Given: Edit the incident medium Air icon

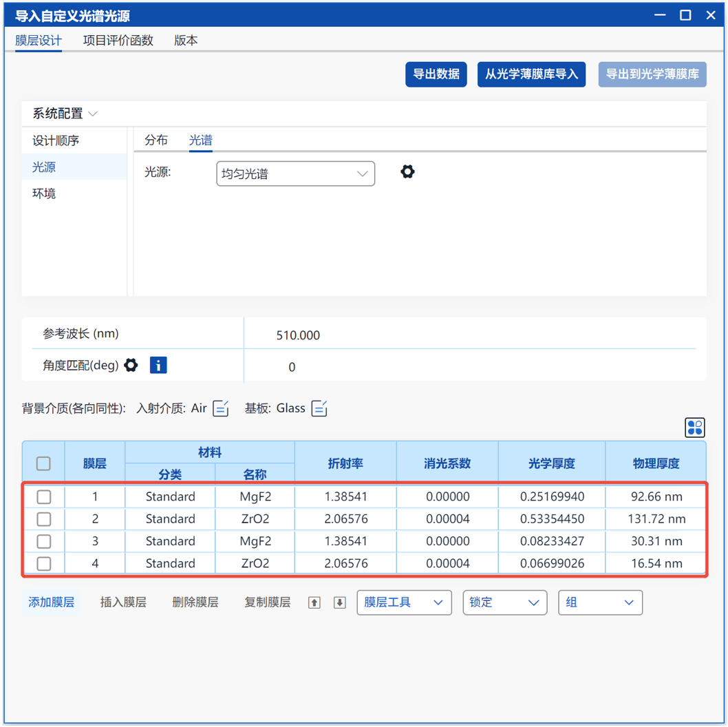Looking at the screenshot, I should [221, 408].
